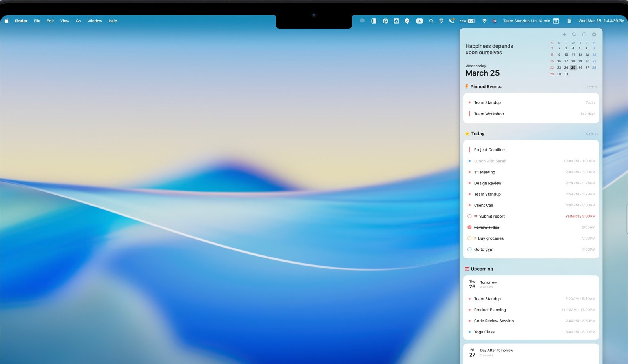Viewport: 628px width, 364px height.
Task: Click the 'Wednesday March 25' date heading
Action: 482,71
